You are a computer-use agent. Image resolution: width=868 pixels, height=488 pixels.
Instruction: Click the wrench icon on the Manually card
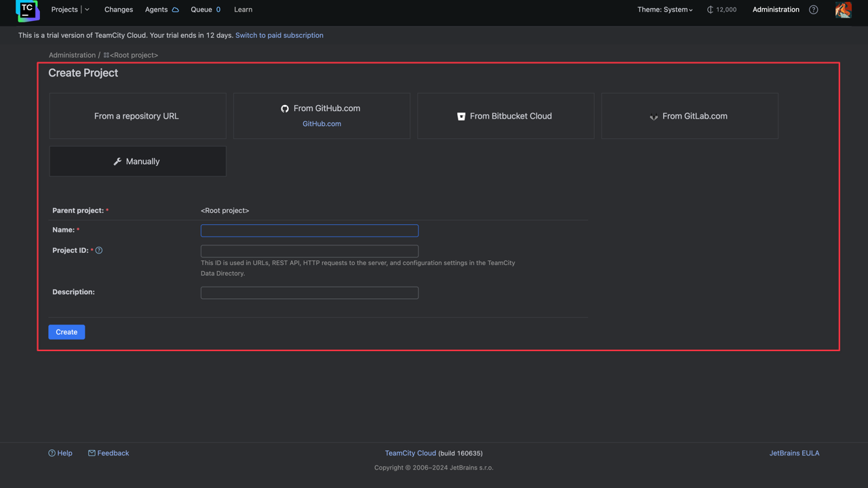pyautogui.click(x=119, y=161)
